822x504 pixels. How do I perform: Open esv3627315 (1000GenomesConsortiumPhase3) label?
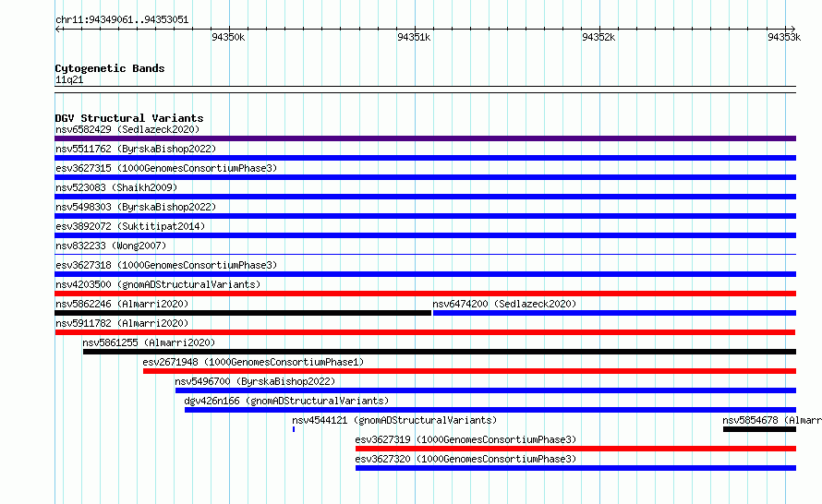click(x=166, y=168)
